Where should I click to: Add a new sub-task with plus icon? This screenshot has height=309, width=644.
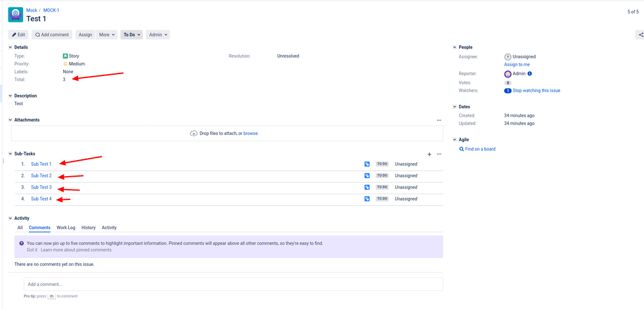(429, 154)
